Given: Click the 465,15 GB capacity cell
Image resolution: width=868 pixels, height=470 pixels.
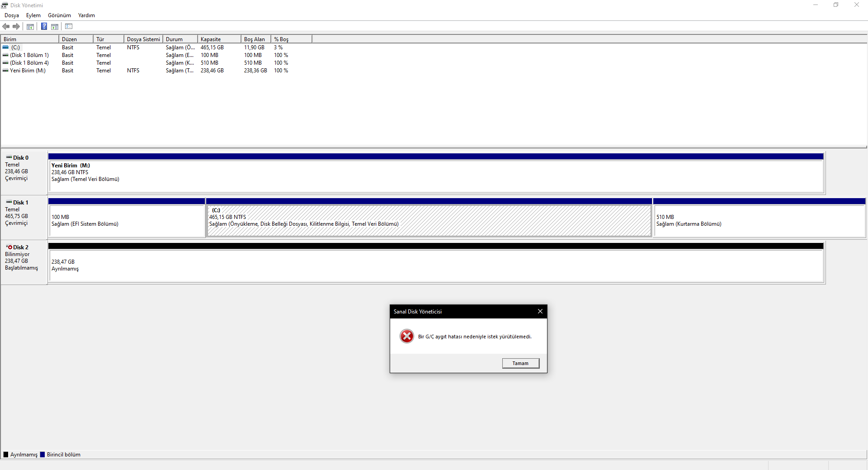Looking at the screenshot, I should click(x=212, y=47).
